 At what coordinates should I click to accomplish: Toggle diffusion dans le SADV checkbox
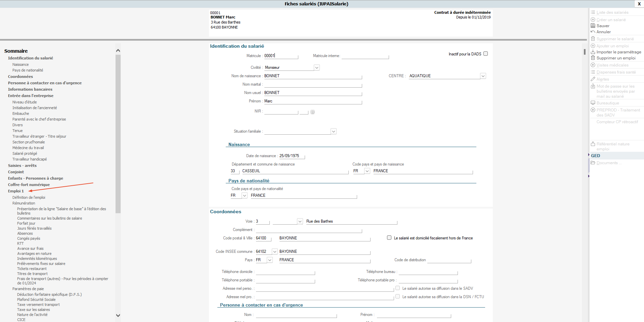point(398,288)
